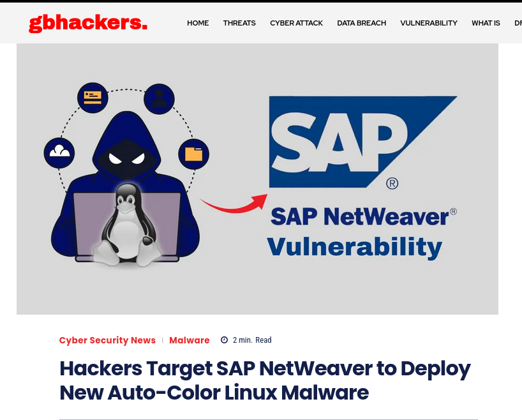Click the Linux Tux penguin image
This screenshot has height=420, width=522.
coord(127,225)
